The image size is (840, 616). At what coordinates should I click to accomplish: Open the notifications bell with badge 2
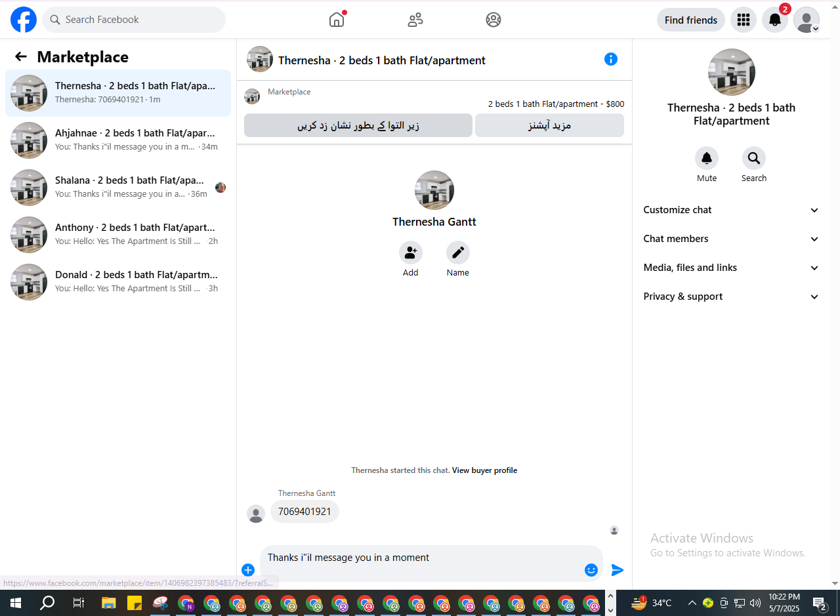coord(775,20)
